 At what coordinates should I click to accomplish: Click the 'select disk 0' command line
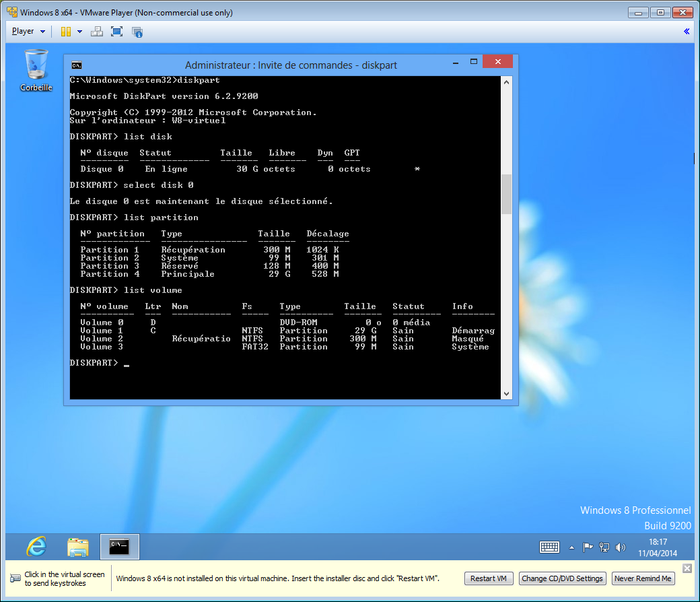pos(158,185)
